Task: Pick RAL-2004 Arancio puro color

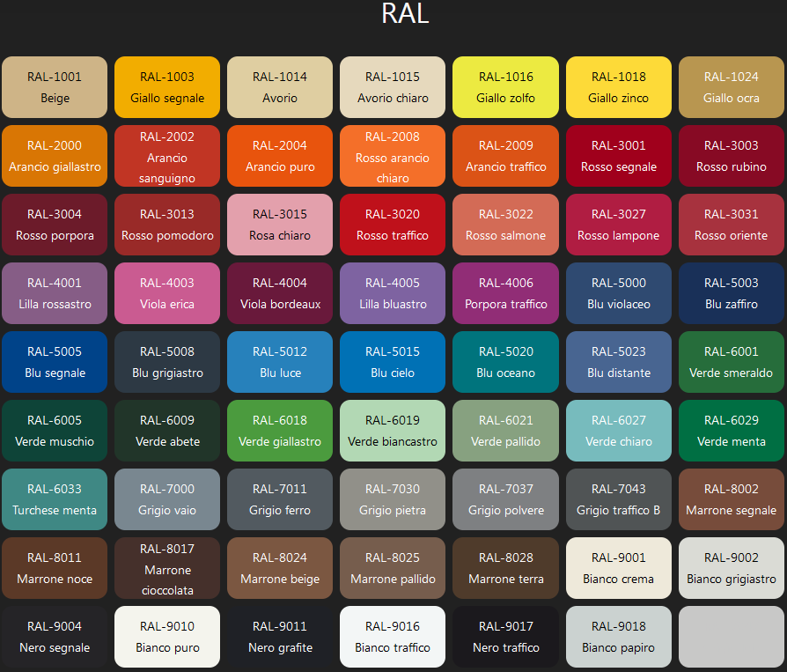Action: pyautogui.click(x=280, y=156)
